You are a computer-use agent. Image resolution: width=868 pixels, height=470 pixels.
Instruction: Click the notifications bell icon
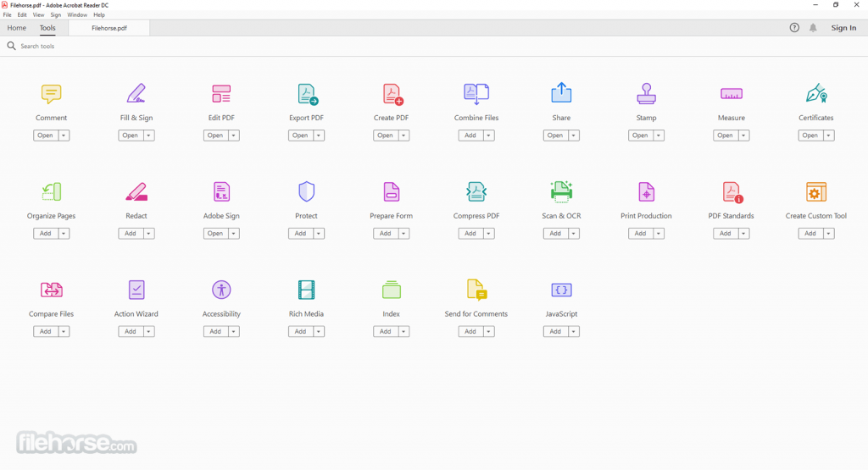click(813, 28)
